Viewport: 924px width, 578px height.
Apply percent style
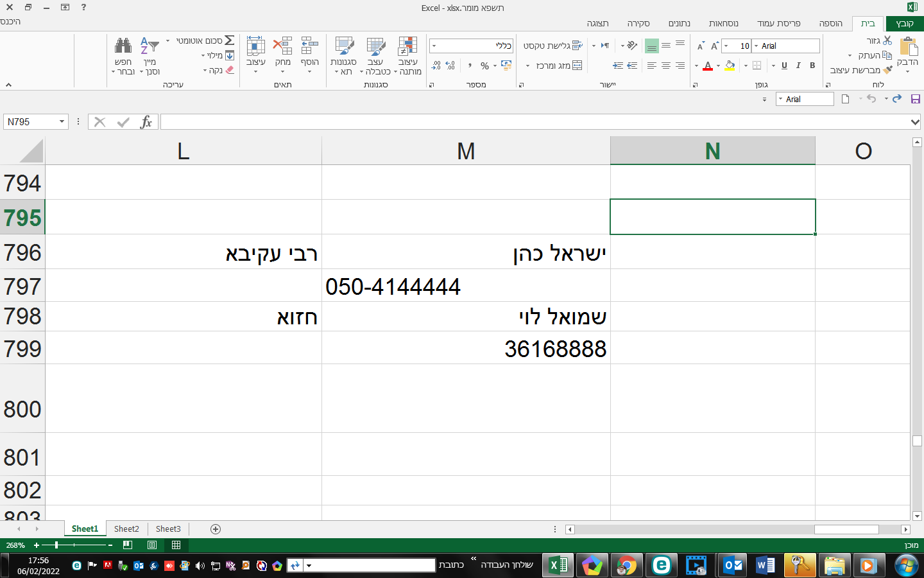484,66
